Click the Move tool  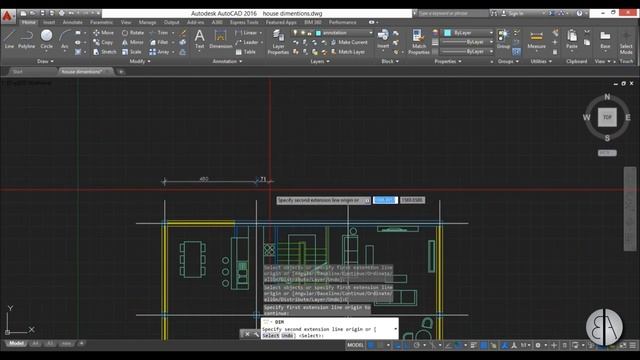(x=103, y=33)
